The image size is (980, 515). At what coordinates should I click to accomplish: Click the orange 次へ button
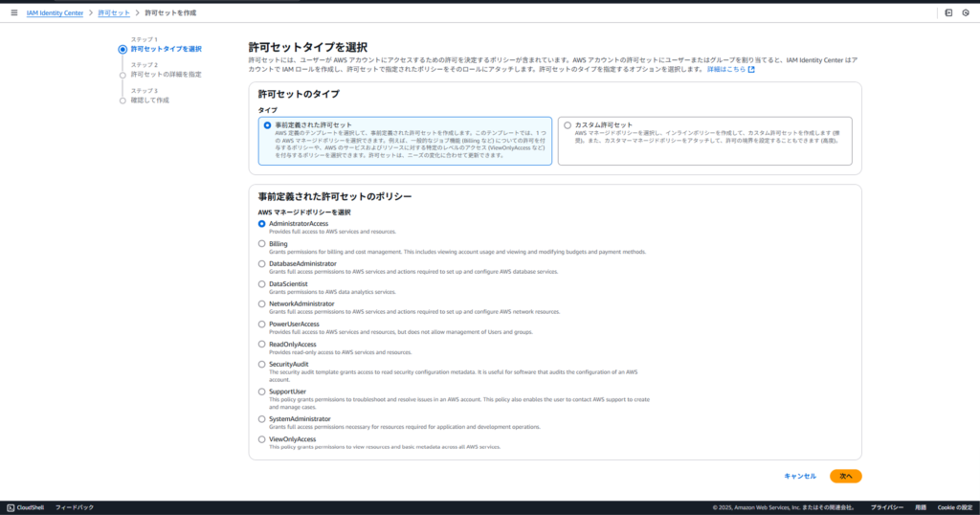[x=846, y=477]
